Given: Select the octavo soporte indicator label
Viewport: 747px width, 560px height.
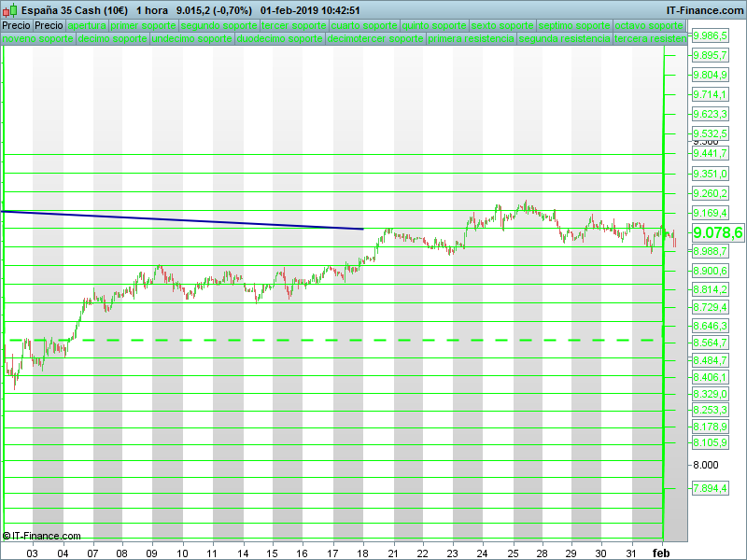Looking at the screenshot, I should [x=647, y=25].
